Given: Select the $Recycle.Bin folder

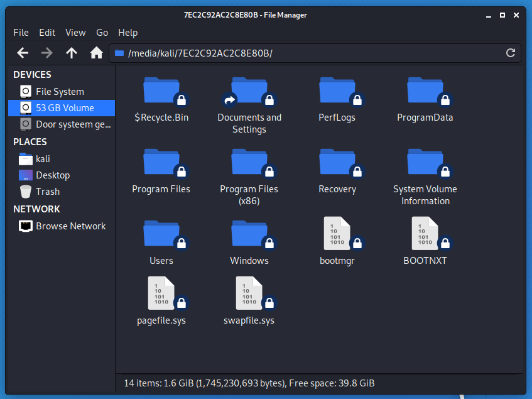Looking at the screenshot, I should point(161,90).
